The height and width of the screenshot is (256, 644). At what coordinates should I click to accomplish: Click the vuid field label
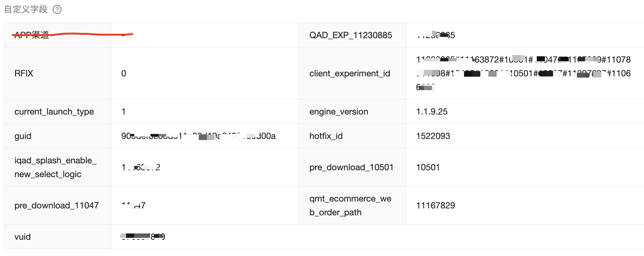[23, 237]
